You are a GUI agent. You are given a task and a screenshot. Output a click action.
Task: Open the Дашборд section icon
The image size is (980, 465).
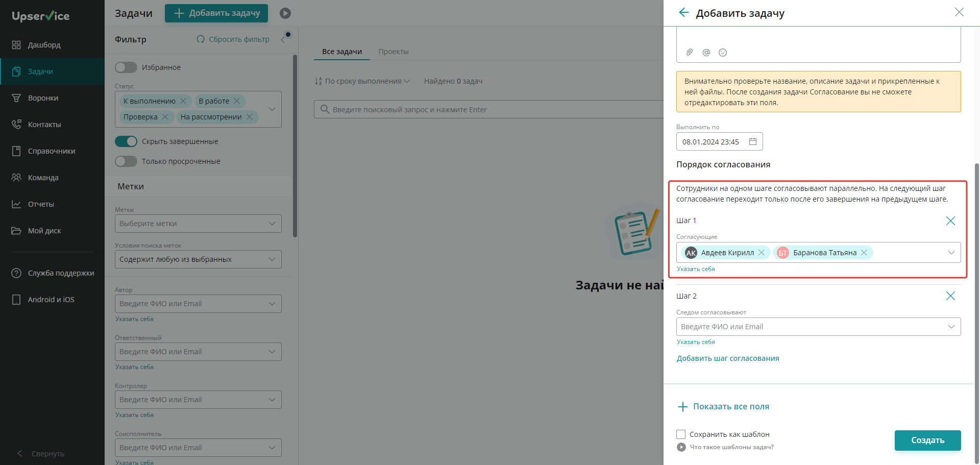click(x=16, y=45)
